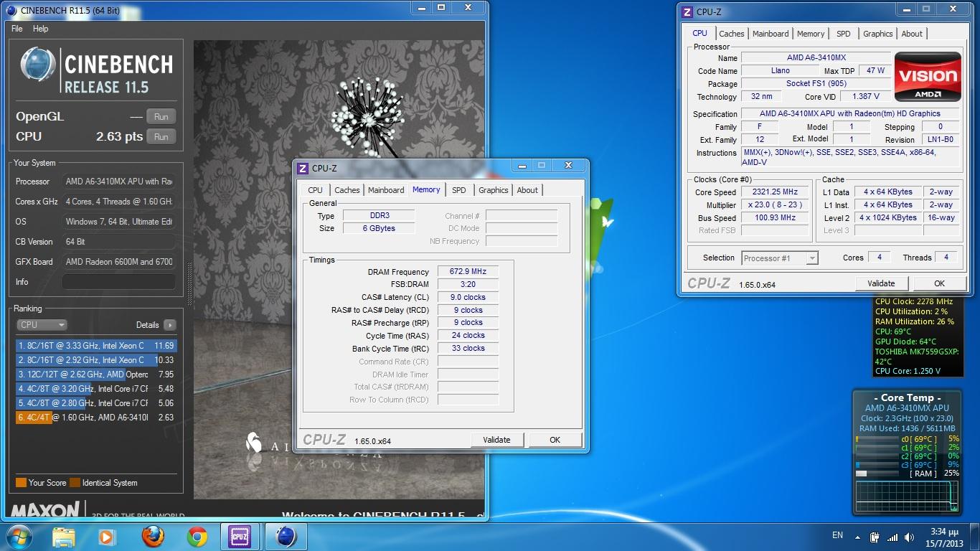Click Core Temp gadget load graph
Image resolution: width=980 pixels, height=551 pixels.
pyautogui.click(x=908, y=496)
